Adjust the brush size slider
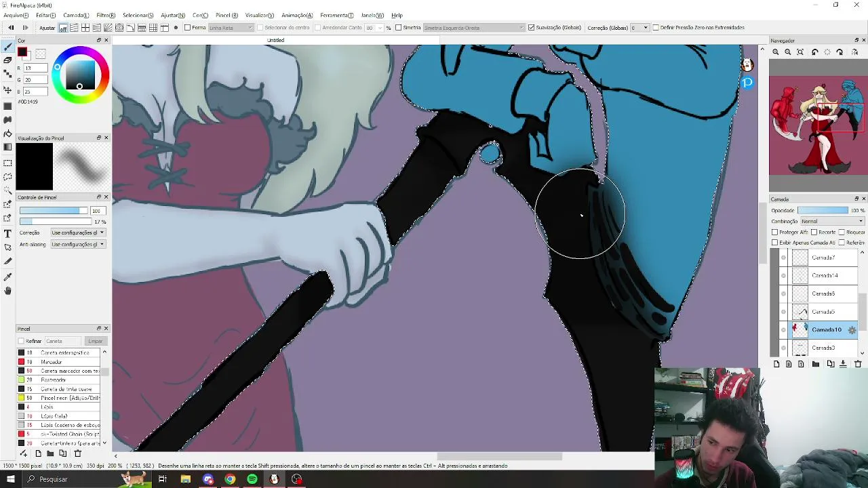This screenshot has width=868, height=488. tap(53, 211)
